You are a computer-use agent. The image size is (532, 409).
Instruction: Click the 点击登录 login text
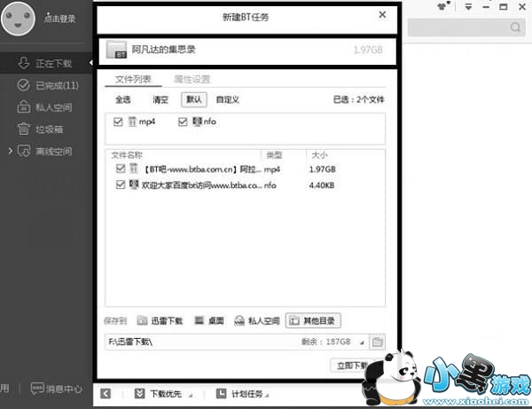coord(59,19)
